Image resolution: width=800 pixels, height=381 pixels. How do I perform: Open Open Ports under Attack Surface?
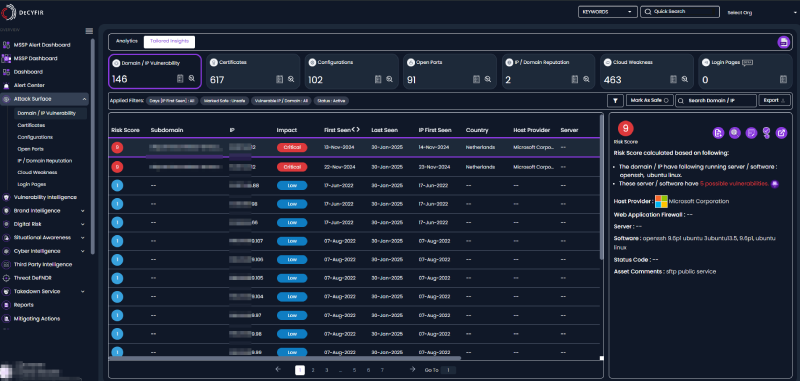31,149
